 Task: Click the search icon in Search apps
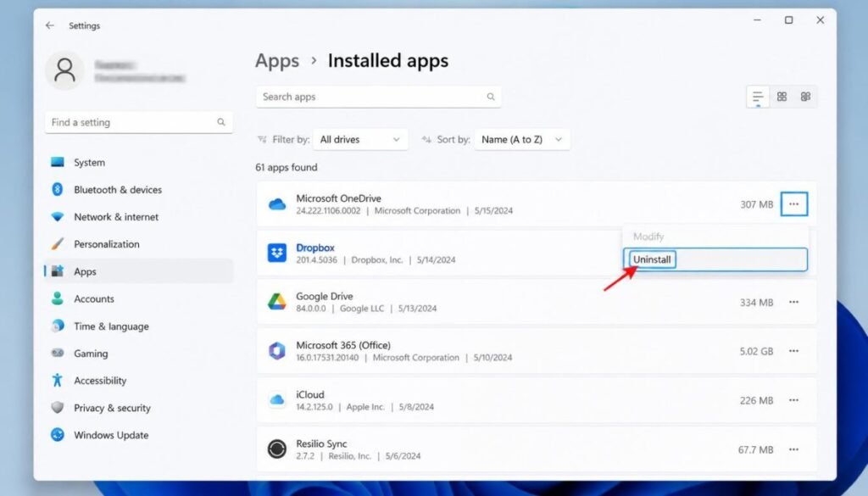click(491, 97)
